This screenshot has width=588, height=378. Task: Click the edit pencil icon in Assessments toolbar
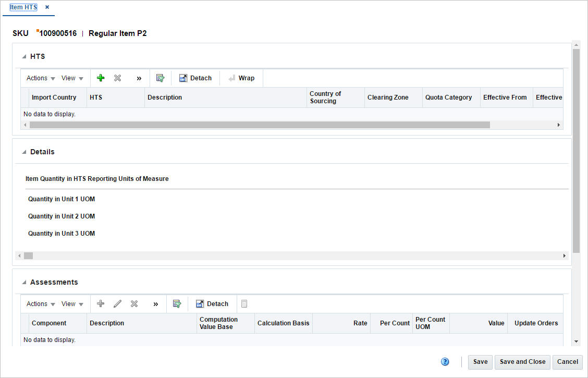[x=117, y=304]
